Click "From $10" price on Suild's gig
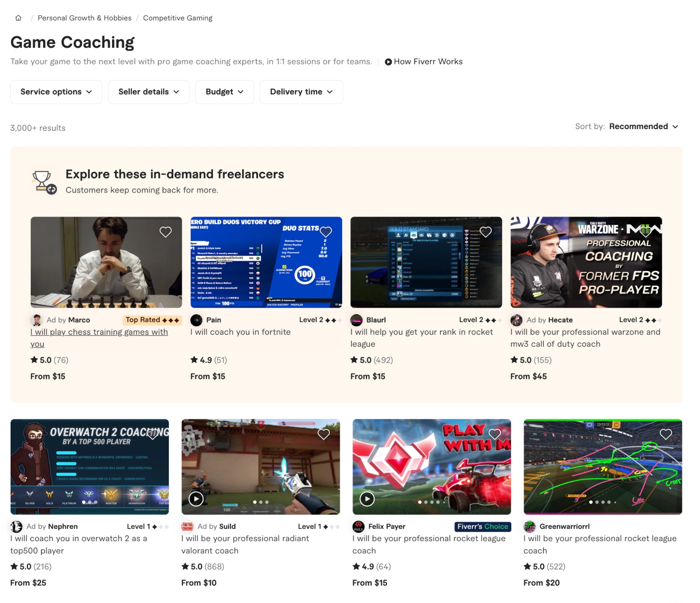 click(199, 583)
